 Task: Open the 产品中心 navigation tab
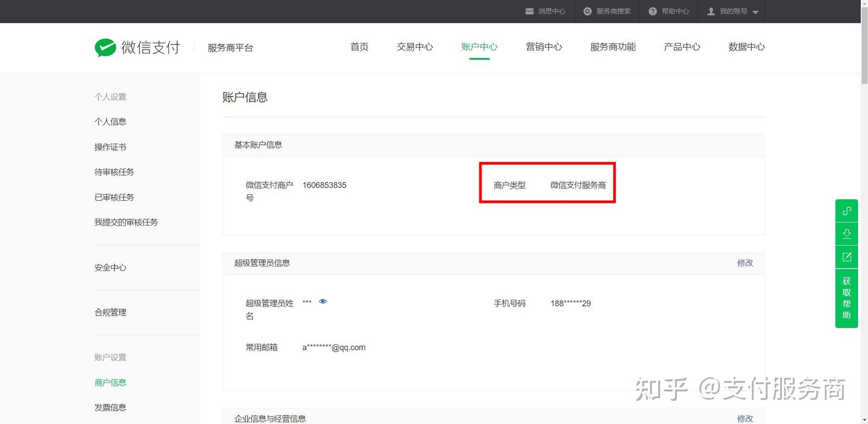coord(682,47)
